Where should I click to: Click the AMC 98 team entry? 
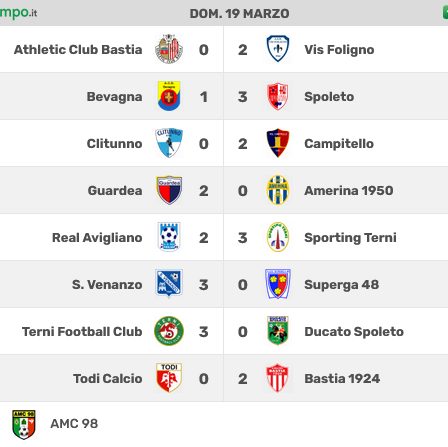tap(55, 424)
